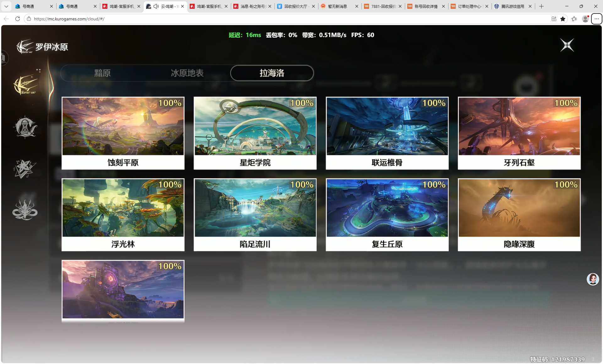Switch to the 黯原 tab
603x364 pixels.
click(x=102, y=73)
